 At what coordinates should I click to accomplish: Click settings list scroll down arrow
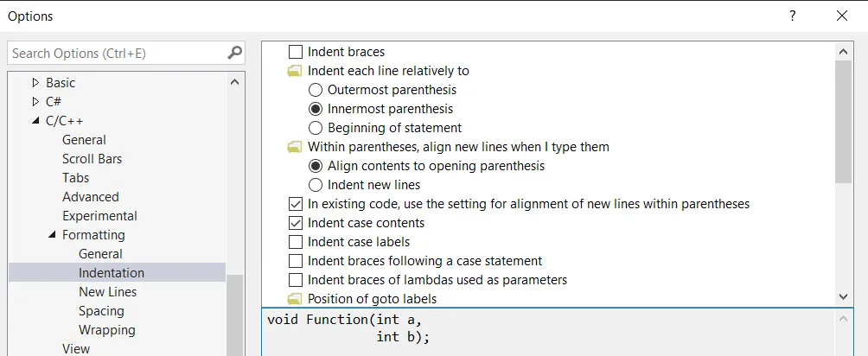844,296
